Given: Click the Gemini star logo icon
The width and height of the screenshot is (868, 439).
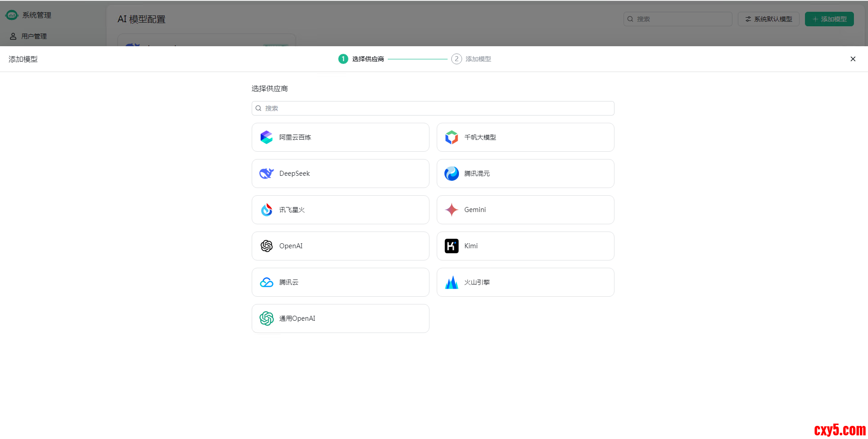Looking at the screenshot, I should click(x=451, y=210).
